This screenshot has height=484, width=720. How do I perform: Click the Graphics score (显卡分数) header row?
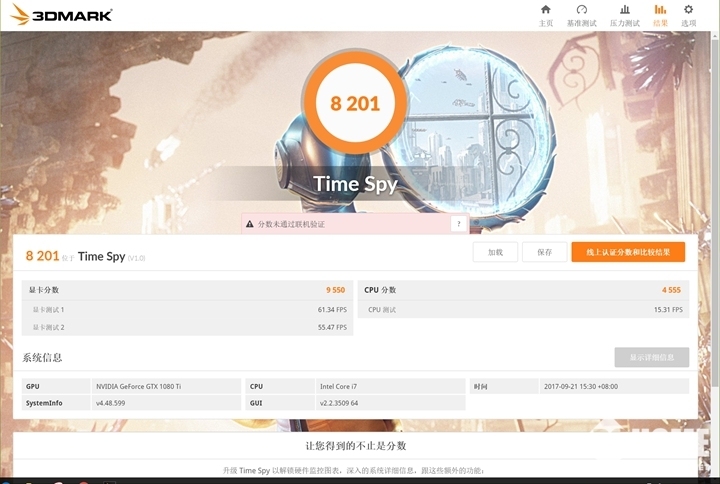pos(188,289)
